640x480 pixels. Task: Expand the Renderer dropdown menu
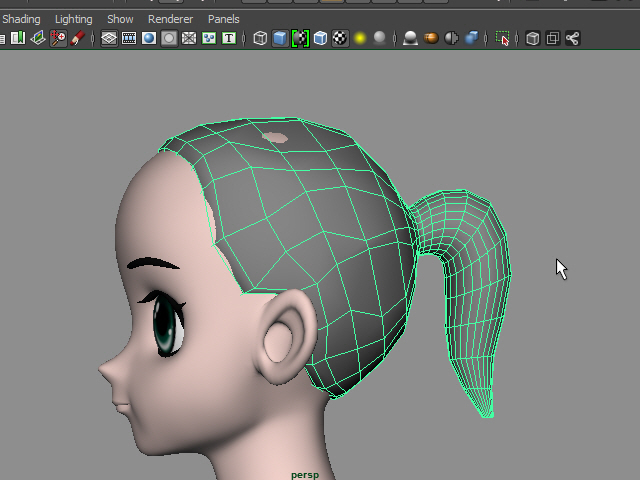click(x=170, y=19)
